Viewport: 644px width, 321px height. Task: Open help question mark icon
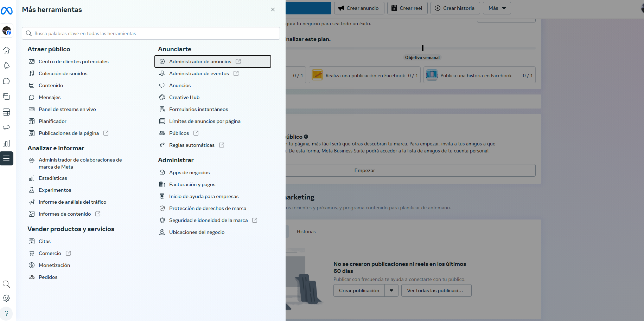pos(6,313)
